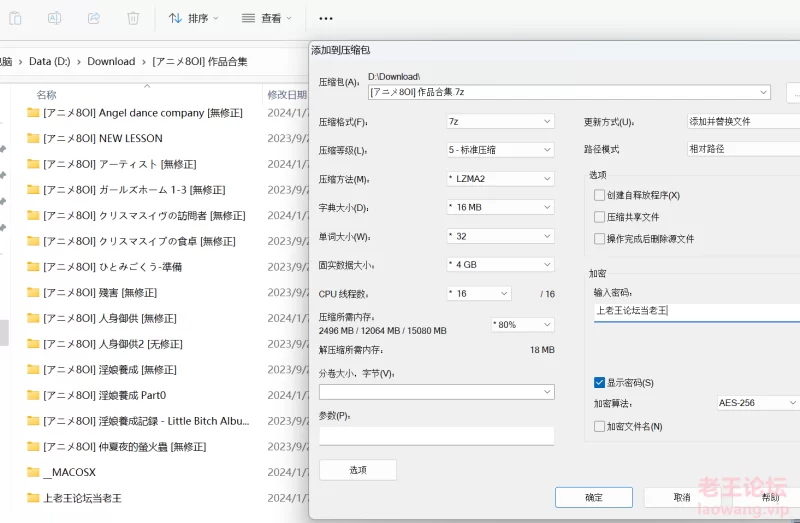Click the delete trash icon in toolbar
Image resolution: width=800 pixels, height=523 pixels.
[x=133, y=18]
